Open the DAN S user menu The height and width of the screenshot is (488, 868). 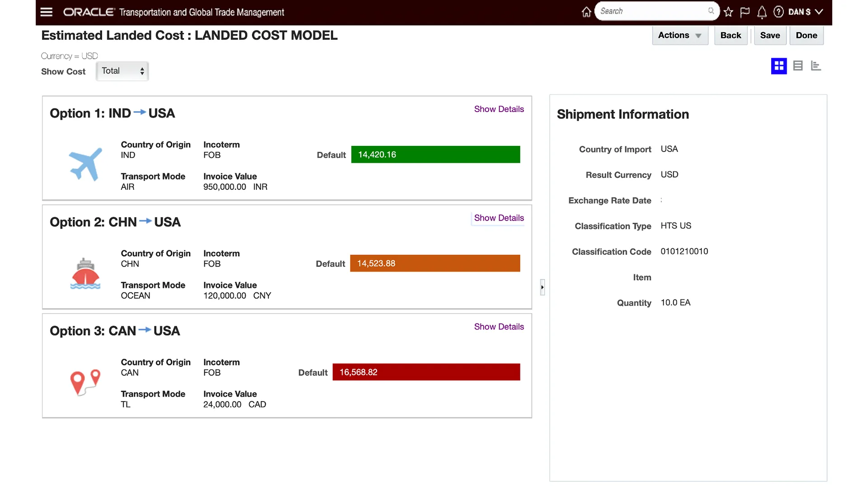click(x=805, y=12)
